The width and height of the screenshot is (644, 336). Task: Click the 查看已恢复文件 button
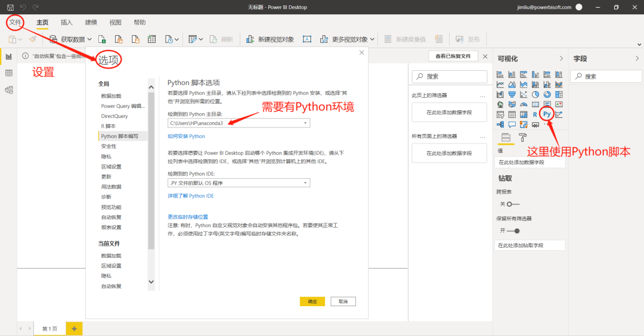(453, 56)
